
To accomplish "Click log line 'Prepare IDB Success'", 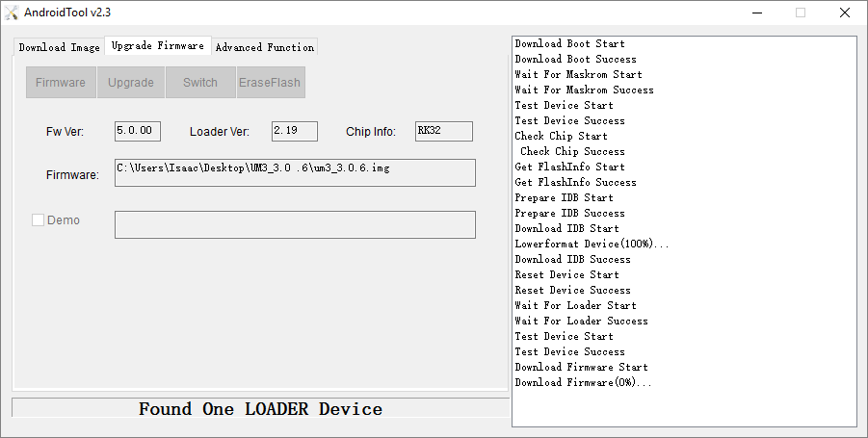I will point(569,214).
